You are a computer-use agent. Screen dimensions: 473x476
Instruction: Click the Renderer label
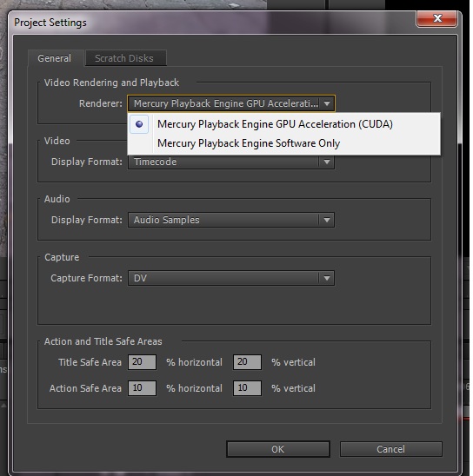tap(101, 103)
